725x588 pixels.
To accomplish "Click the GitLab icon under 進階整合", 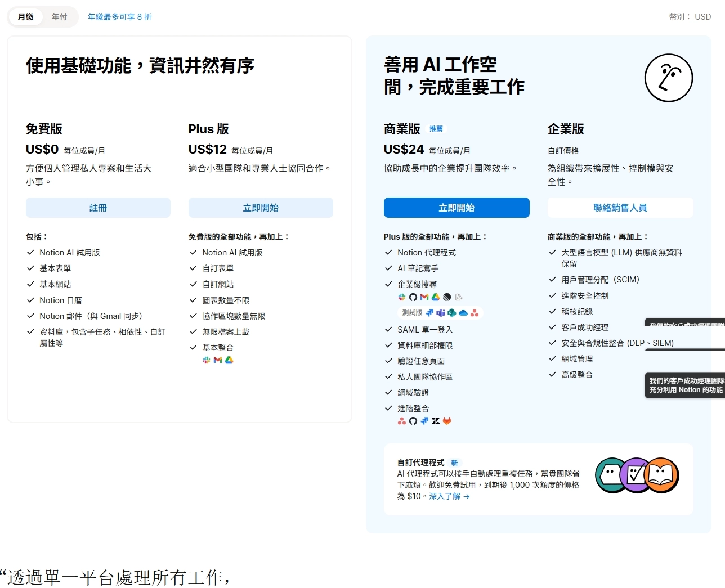I will point(447,421).
